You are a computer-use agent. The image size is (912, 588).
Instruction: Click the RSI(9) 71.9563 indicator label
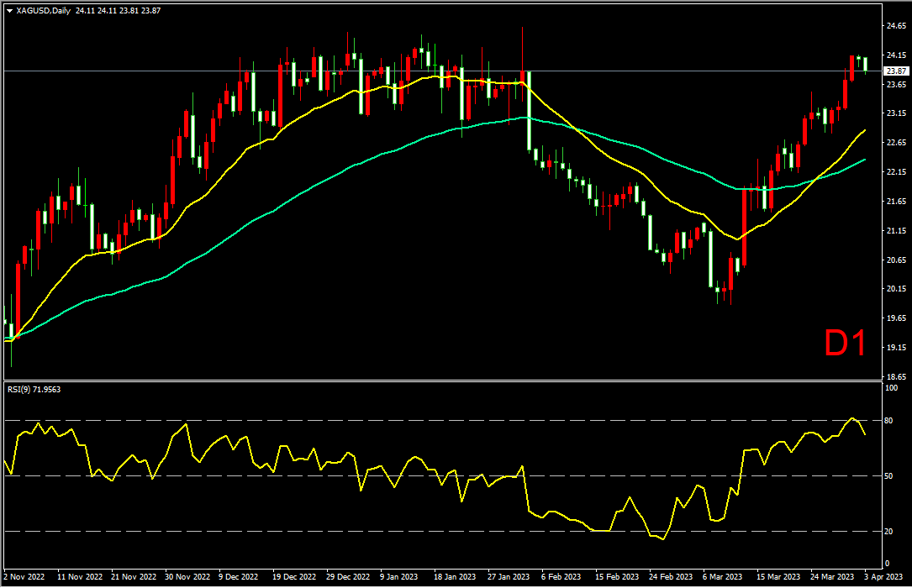click(34, 389)
